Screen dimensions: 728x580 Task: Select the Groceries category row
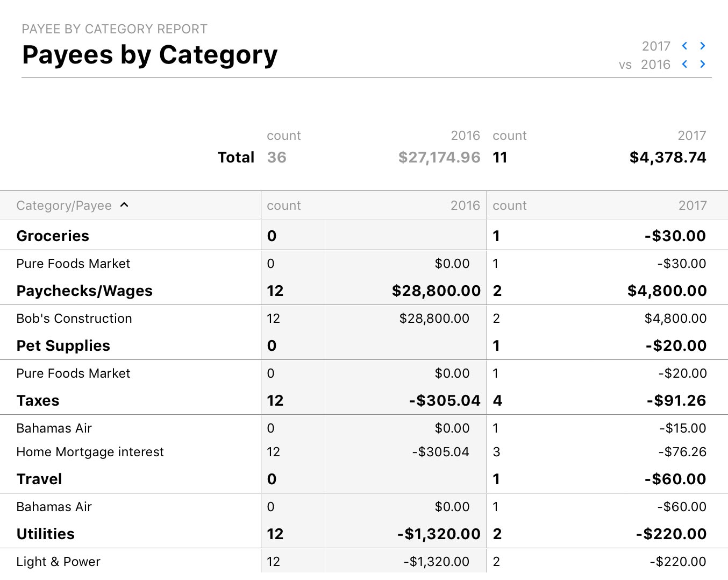(53, 236)
